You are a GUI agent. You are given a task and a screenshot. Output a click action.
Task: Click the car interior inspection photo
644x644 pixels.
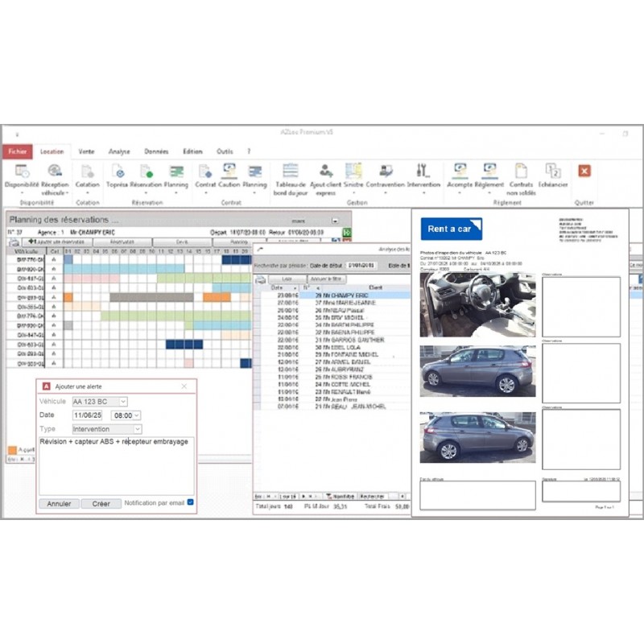pos(477,303)
